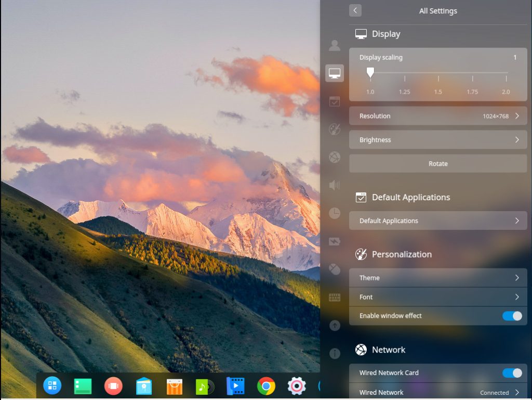Open the Theme personalization entry
Screen dimensions: 532x400
[438, 278]
